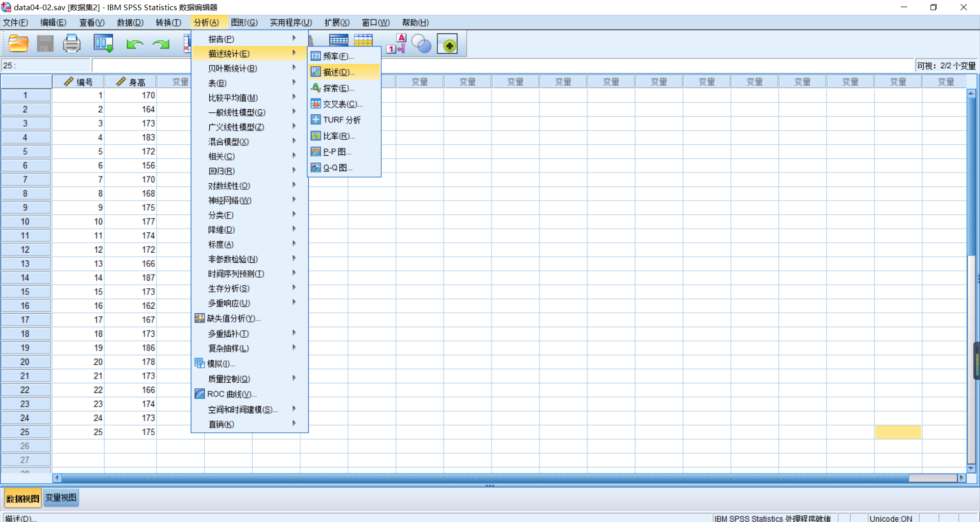Choose TURF 分析 submenu item
This screenshot has height=522, width=980.
pyautogui.click(x=344, y=120)
